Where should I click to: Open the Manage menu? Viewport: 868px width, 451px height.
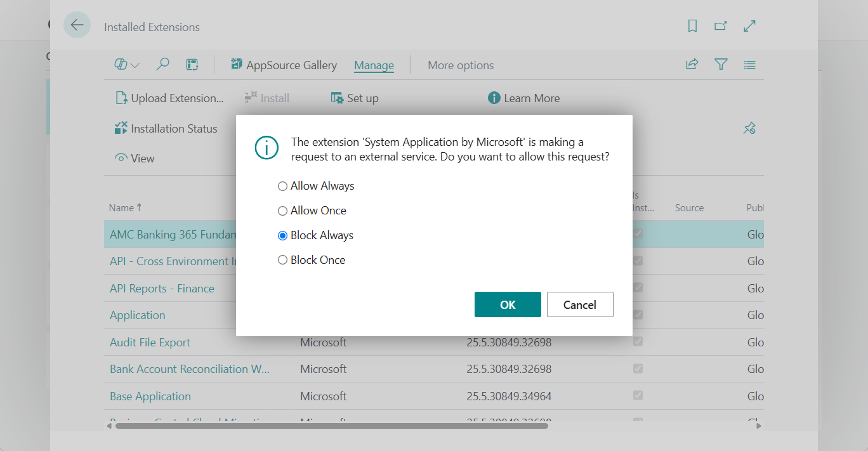[374, 65]
